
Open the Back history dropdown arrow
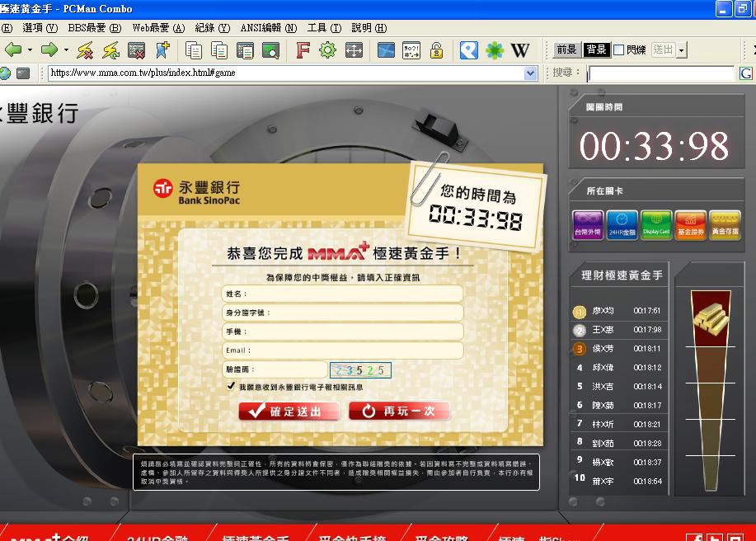(30, 49)
